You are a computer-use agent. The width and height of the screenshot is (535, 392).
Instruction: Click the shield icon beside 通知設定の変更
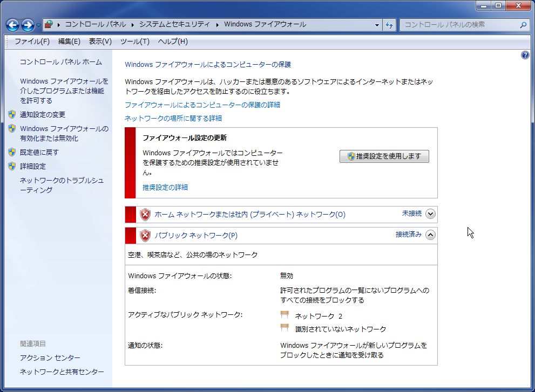(12, 114)
